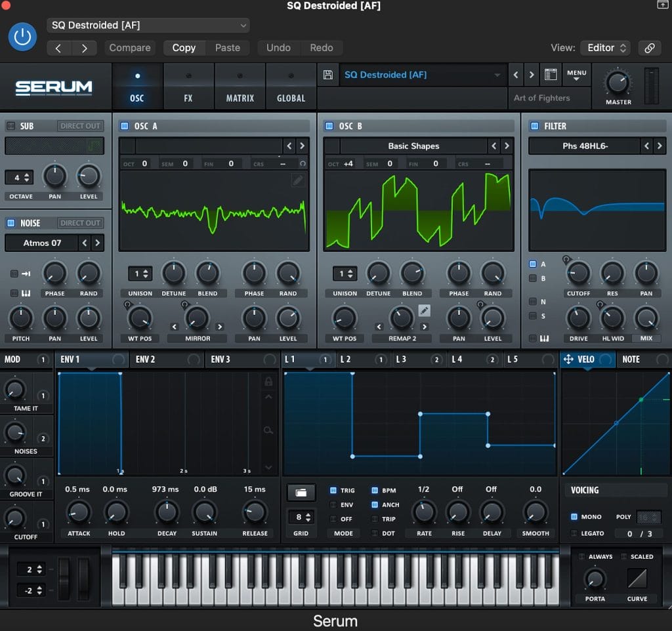Screen dimensions: 672x631
Task: Click the save preset floppy disk icon
Action: tap(328, 75)
